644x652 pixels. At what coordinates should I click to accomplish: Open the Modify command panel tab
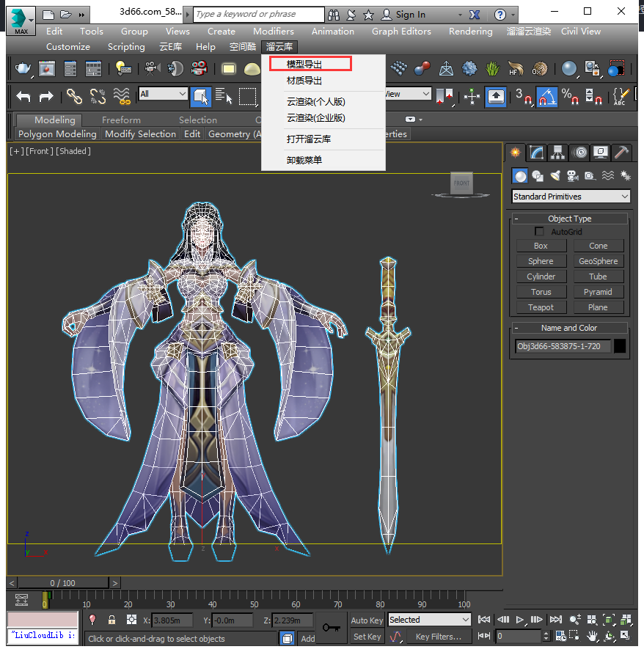537,153
